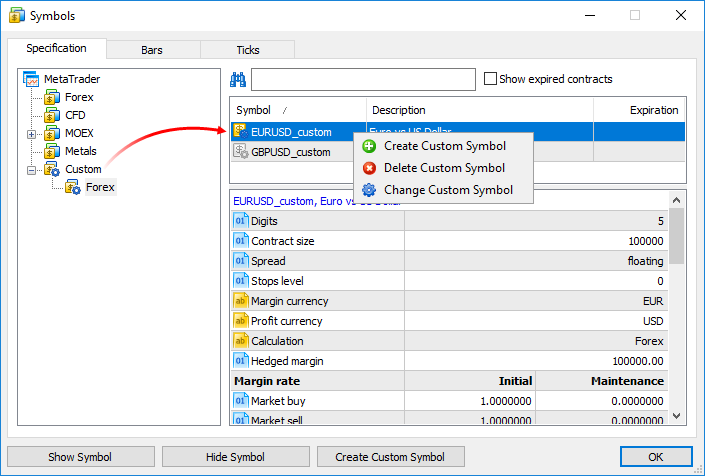Click the Margin rate header label

click(267, 381)
